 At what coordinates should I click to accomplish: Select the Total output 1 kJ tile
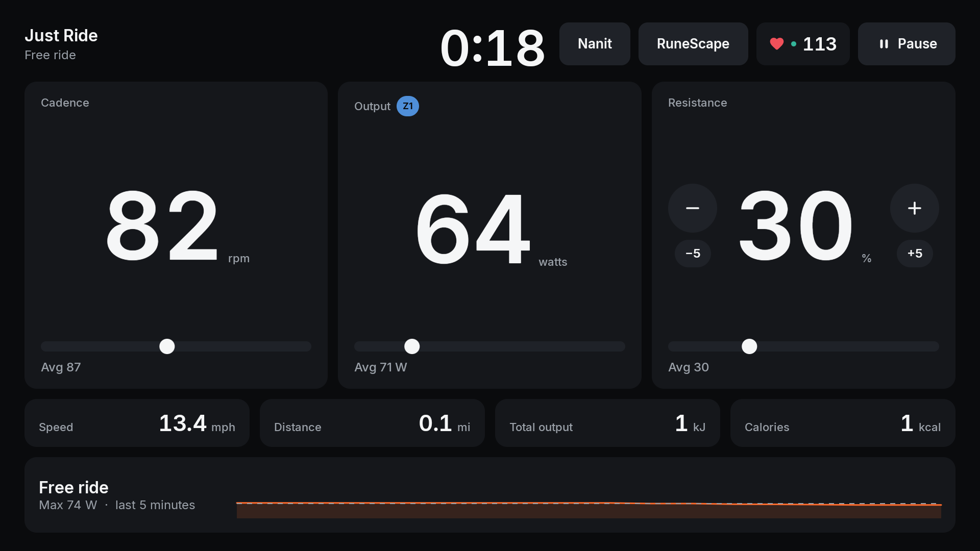[607, 423]
